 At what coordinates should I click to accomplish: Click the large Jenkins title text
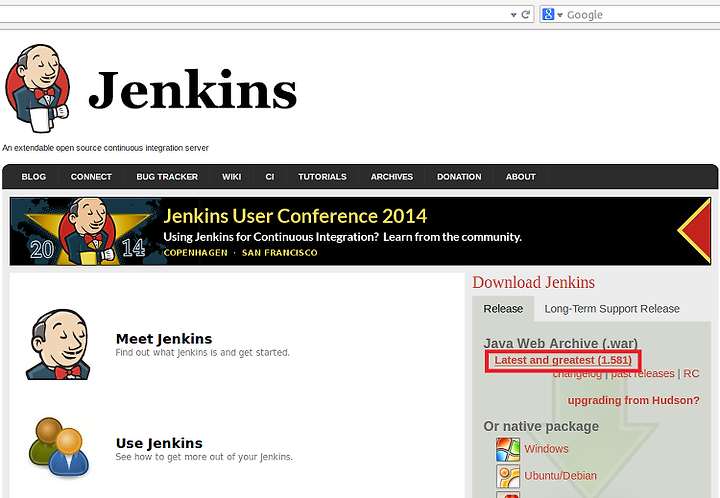tap(192, 90)
